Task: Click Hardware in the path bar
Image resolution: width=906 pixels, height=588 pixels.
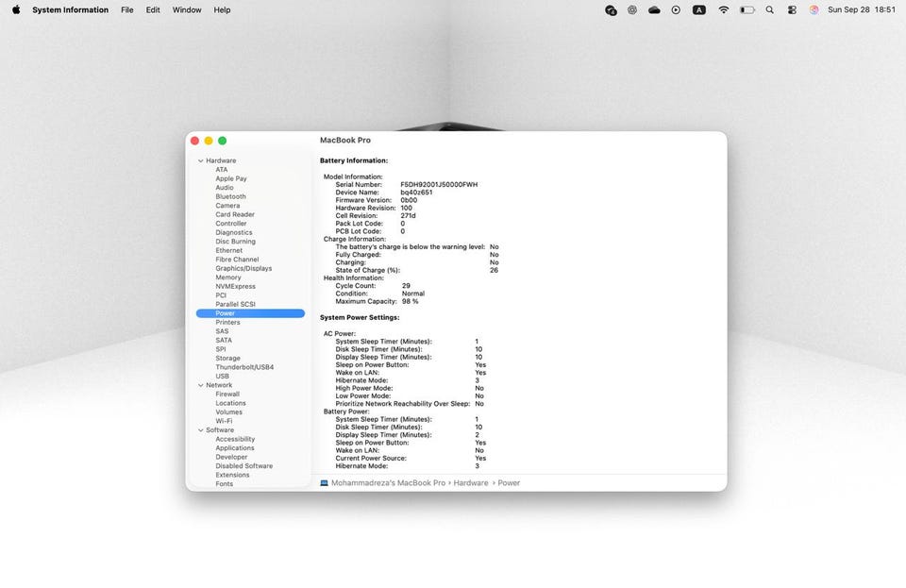Action: tap(470, 483)
